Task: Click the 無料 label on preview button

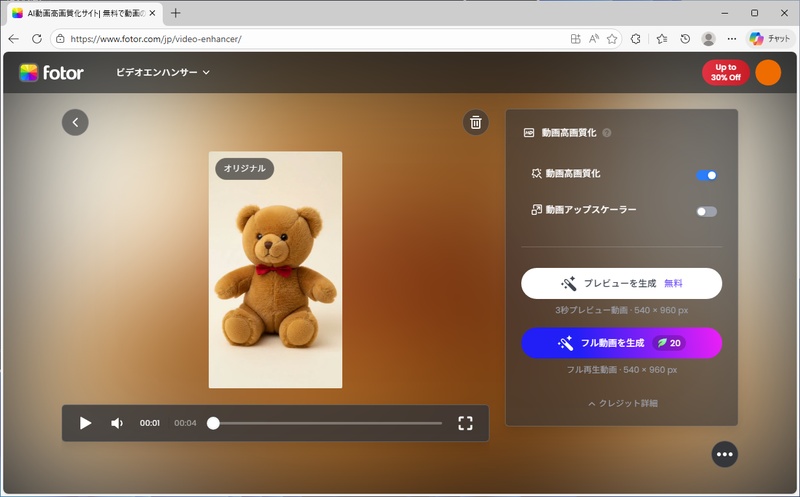Action: coord(673,283)
